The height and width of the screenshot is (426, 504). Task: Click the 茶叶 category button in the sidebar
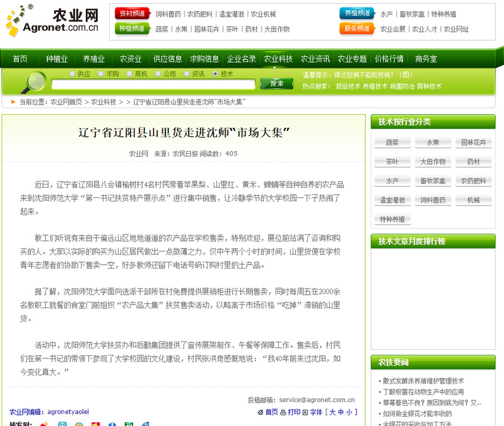[392, 162]
